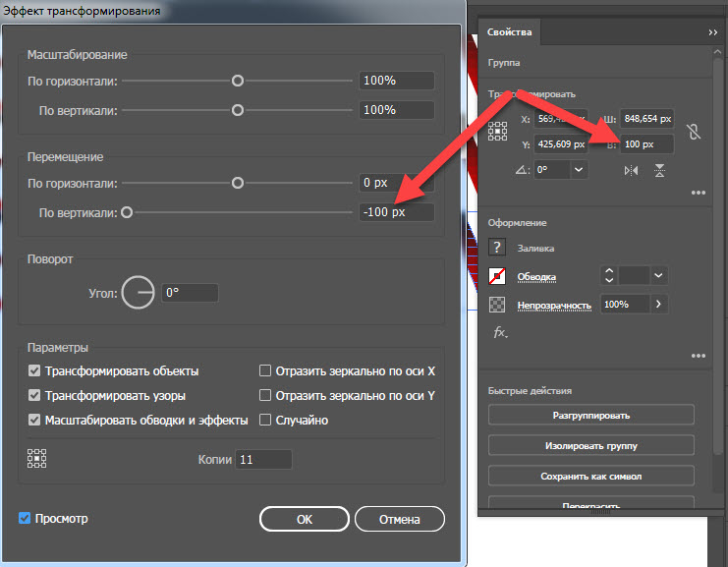728x567 pixels.
Task: Click the Обводка stroke swatch
Action: click(497, 276)
